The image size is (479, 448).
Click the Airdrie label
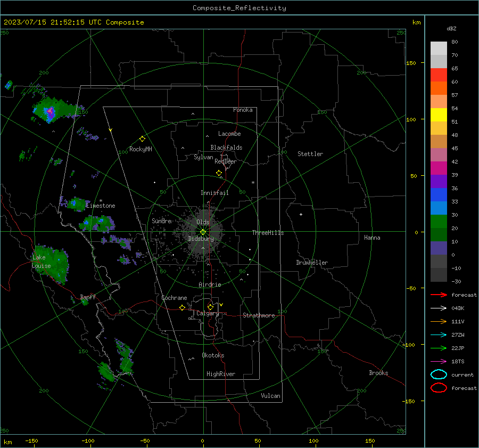(210, 284)
